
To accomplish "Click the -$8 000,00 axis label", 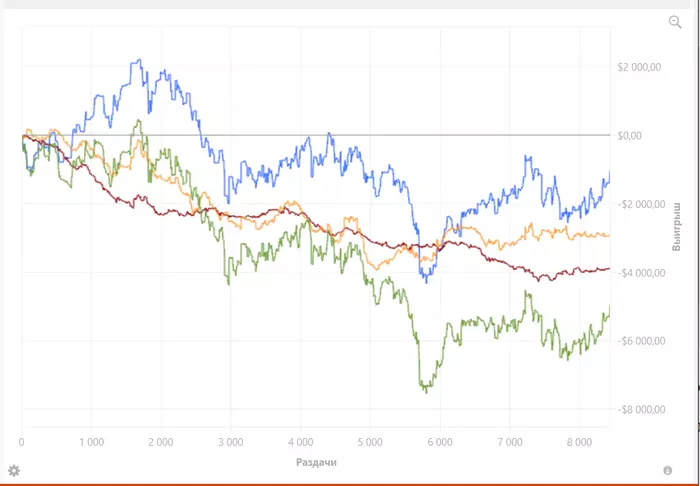I will pos(642,410).
